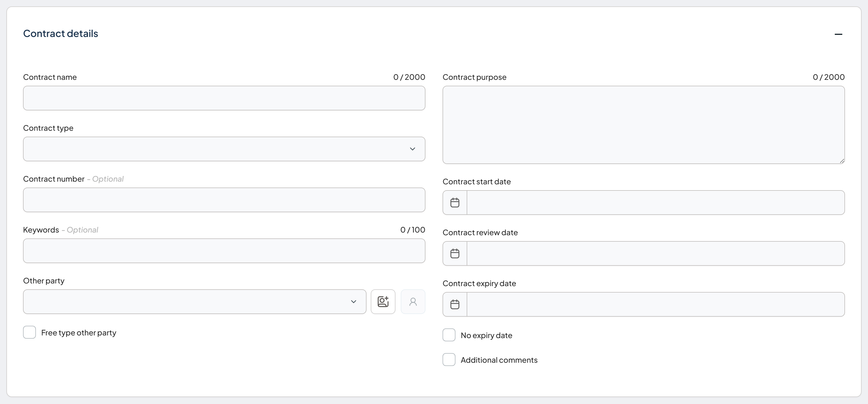The height and width of the screenshot is (404, 868).
Task: Click into the Contract purpose textarea
Action: [643, 125]
